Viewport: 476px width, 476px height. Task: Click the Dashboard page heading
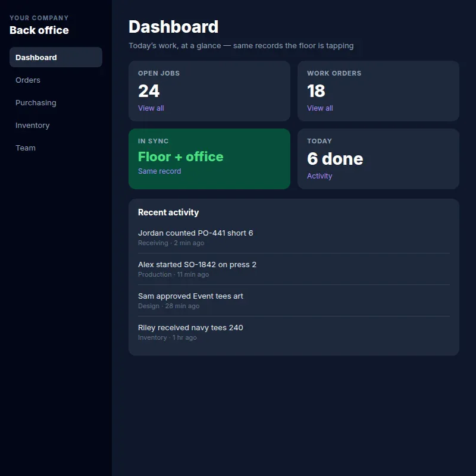click(173, 27)
